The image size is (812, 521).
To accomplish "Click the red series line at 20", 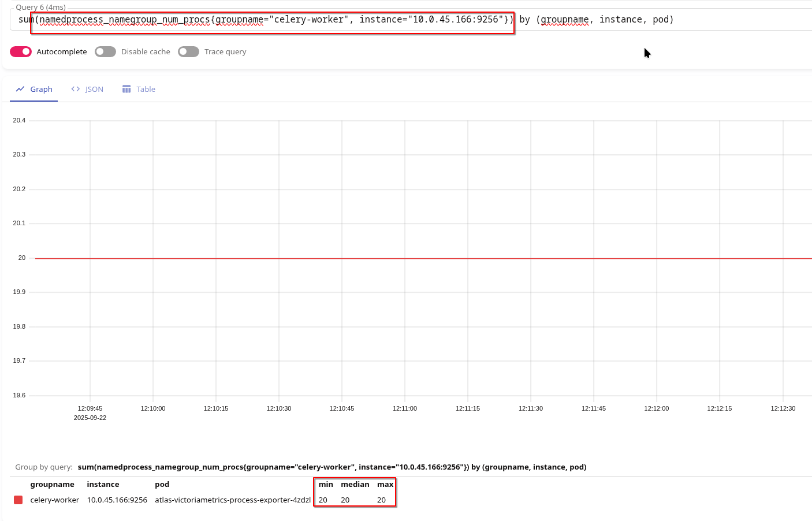I will 423,259.
